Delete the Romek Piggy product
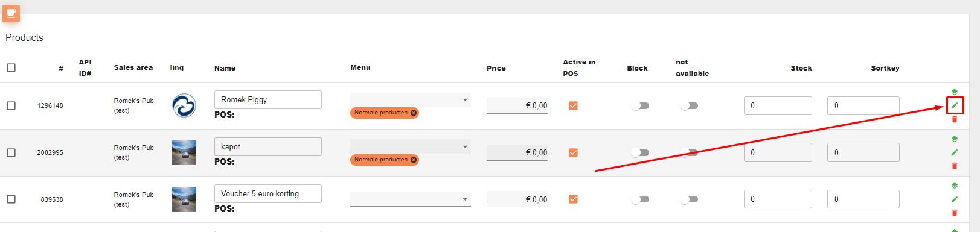 [x=955, y=119]
